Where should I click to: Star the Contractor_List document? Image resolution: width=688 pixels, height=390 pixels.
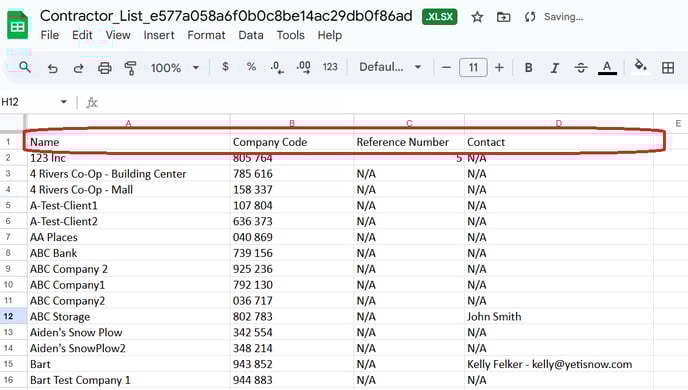coord(477,17)
